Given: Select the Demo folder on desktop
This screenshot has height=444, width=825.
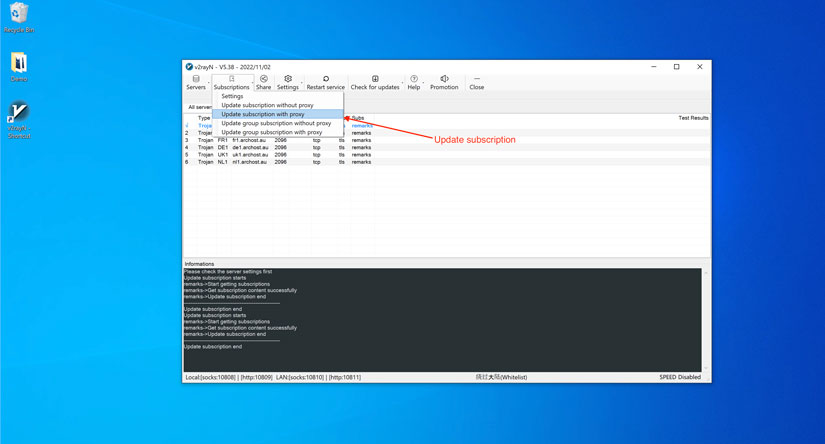Looking at the screenshot, I should click(x=19, y=66).
